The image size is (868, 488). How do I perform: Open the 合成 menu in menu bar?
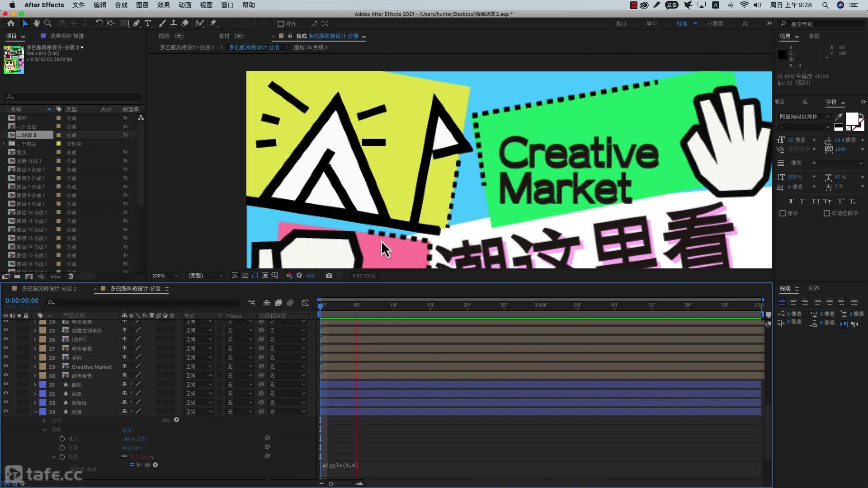[x=121, y=5]
